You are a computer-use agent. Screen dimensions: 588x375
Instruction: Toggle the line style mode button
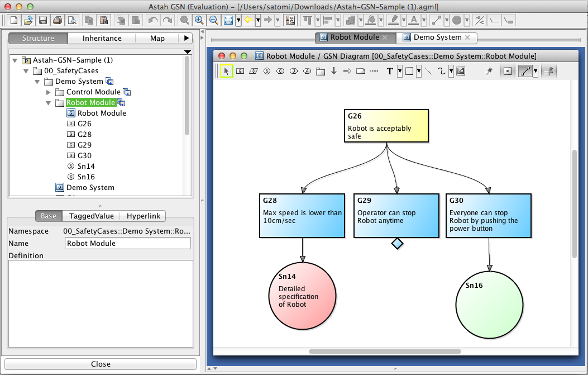[525, 72]
